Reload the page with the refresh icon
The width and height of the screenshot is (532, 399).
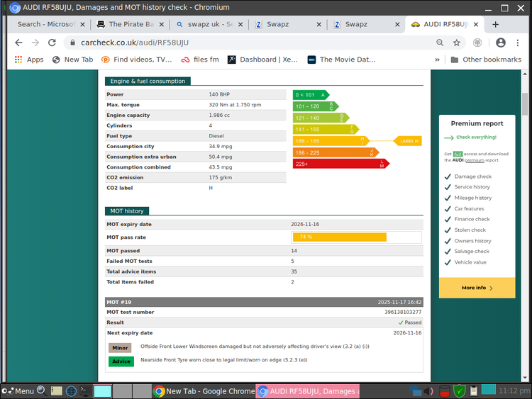point(52,43)
